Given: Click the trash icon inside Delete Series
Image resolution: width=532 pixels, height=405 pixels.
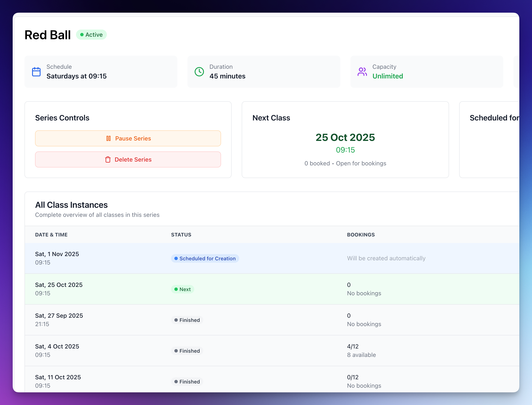Looking at the screenshot, I should [108, 160].
